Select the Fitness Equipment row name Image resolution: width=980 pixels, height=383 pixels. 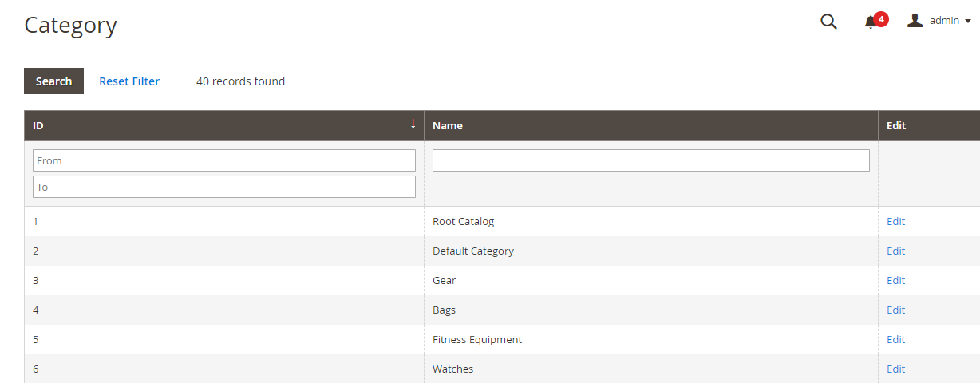pyautogui.click(x=477, y=339)
